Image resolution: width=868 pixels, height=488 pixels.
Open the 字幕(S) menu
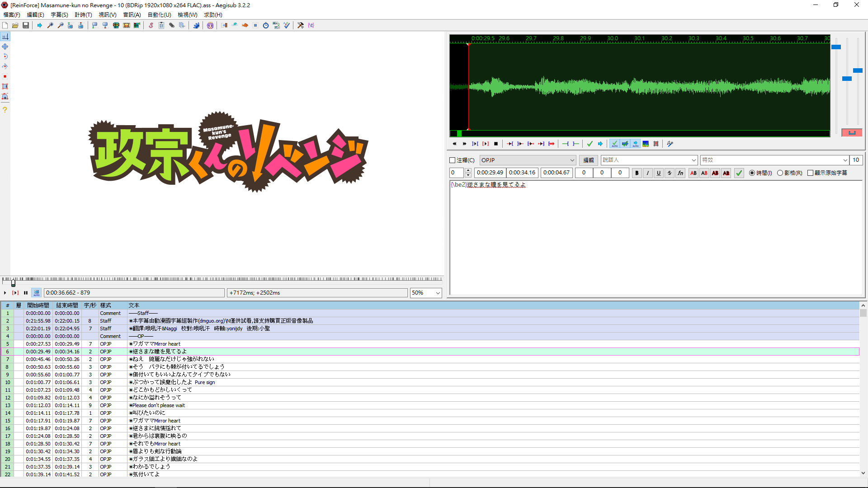59,15
